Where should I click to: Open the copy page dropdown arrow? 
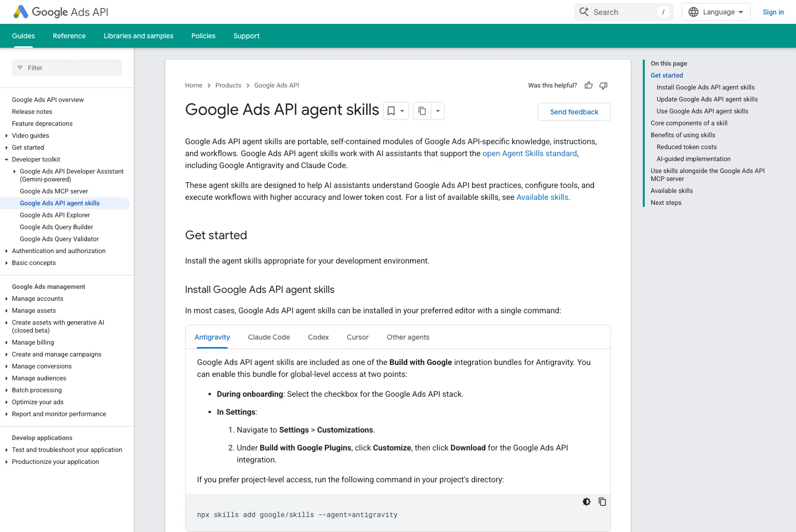[438, 111]
